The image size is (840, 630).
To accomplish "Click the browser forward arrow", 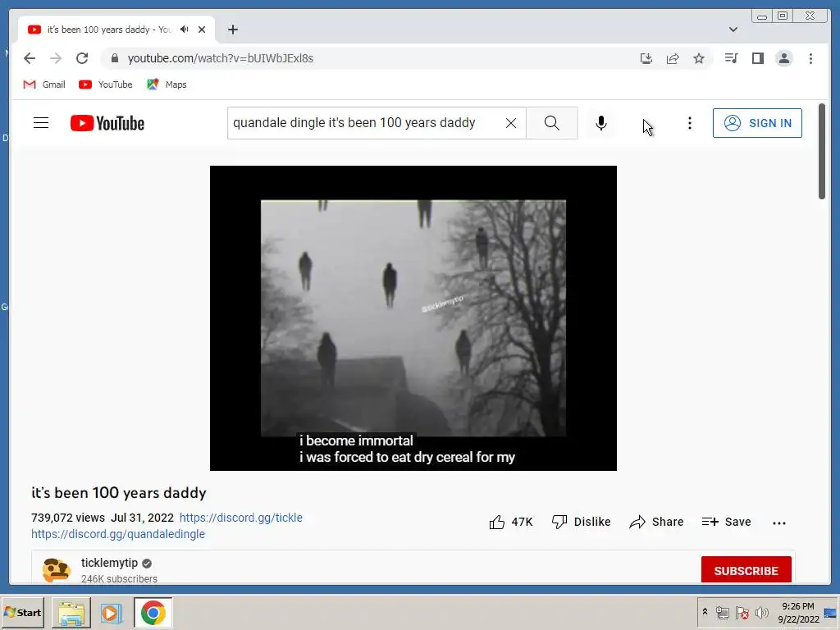I will tap(56, 58).
